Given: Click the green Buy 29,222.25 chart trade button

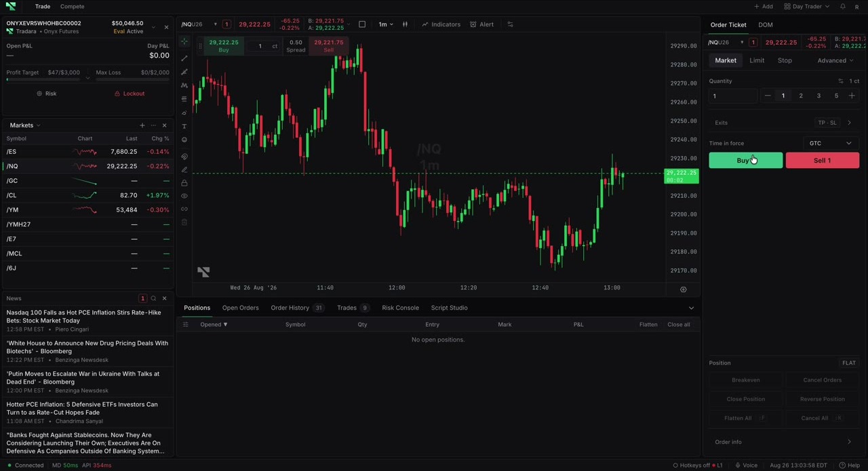Looking at the screenshot, I should pos(224,46).
